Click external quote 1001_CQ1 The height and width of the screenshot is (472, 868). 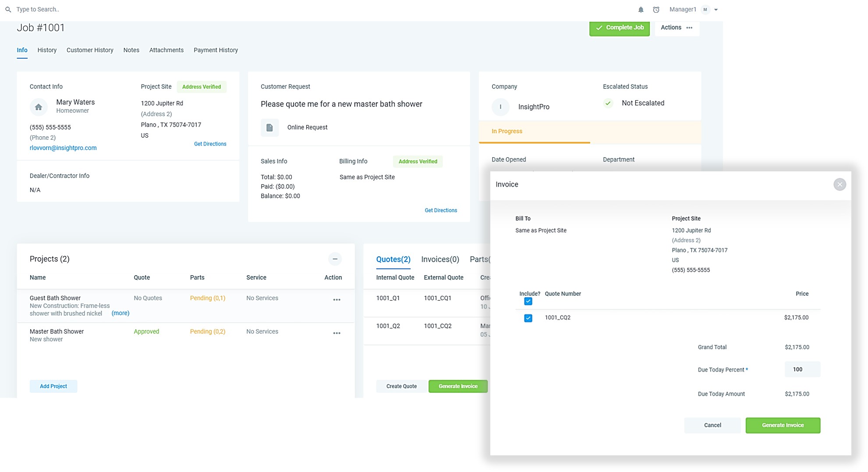437,298
